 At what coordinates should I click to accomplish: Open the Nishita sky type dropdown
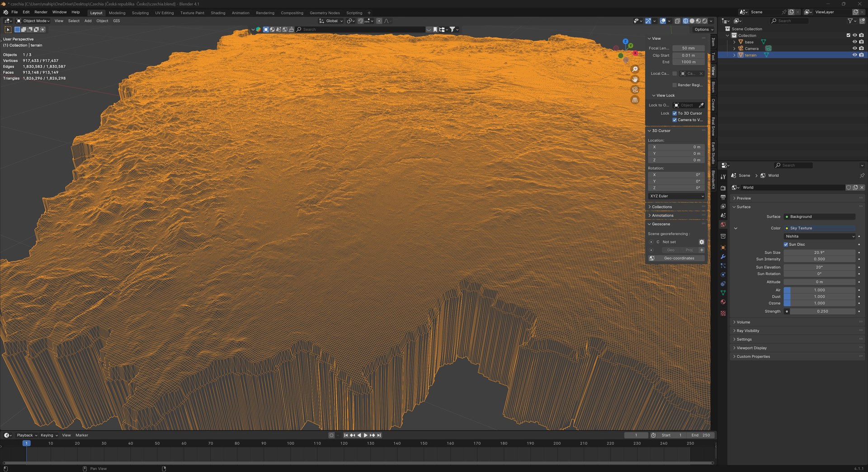point(820,236)
